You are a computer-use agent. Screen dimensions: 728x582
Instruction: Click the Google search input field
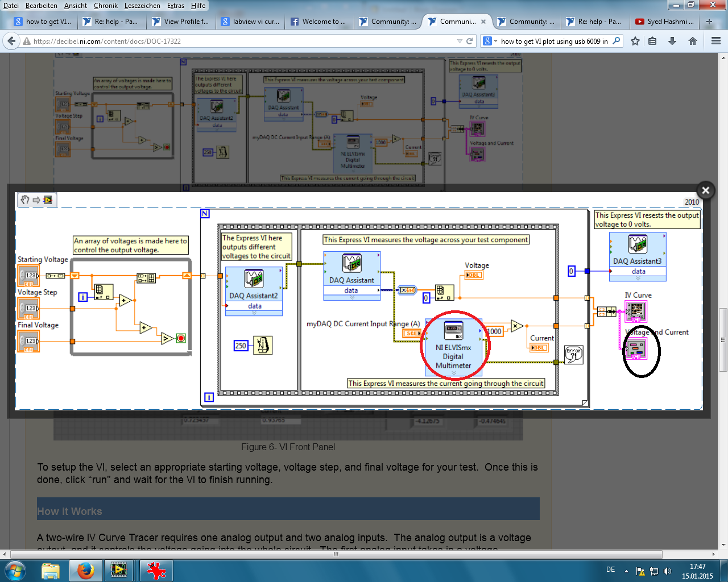[x=554, y=41]
